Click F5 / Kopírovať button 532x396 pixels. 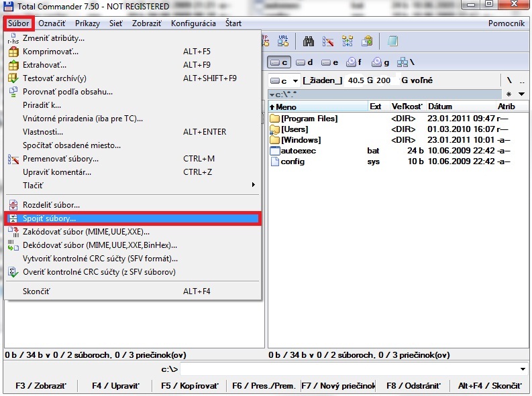pos(190,386)
